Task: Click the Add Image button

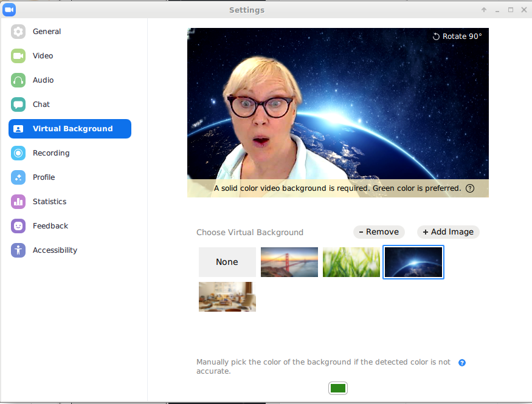Action: coord(448,232)
